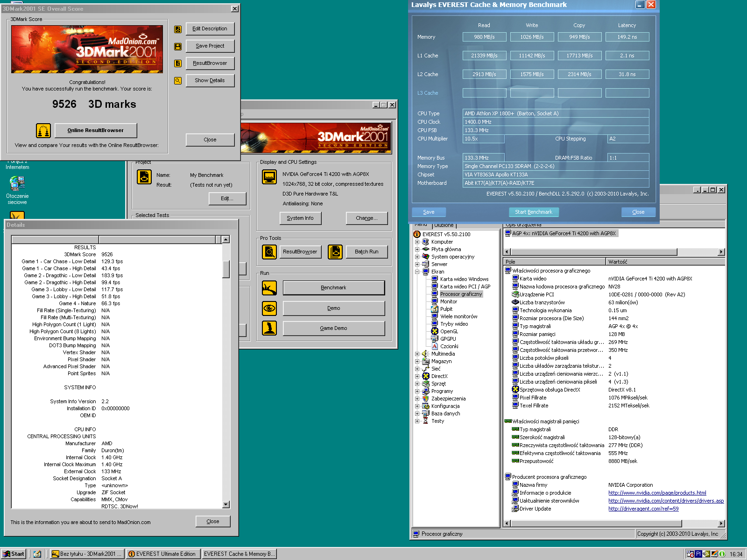This screenshot has width=747, height=560.
Task: Click the ResultBrowser icon beside the score
Action: pos(178,63)
